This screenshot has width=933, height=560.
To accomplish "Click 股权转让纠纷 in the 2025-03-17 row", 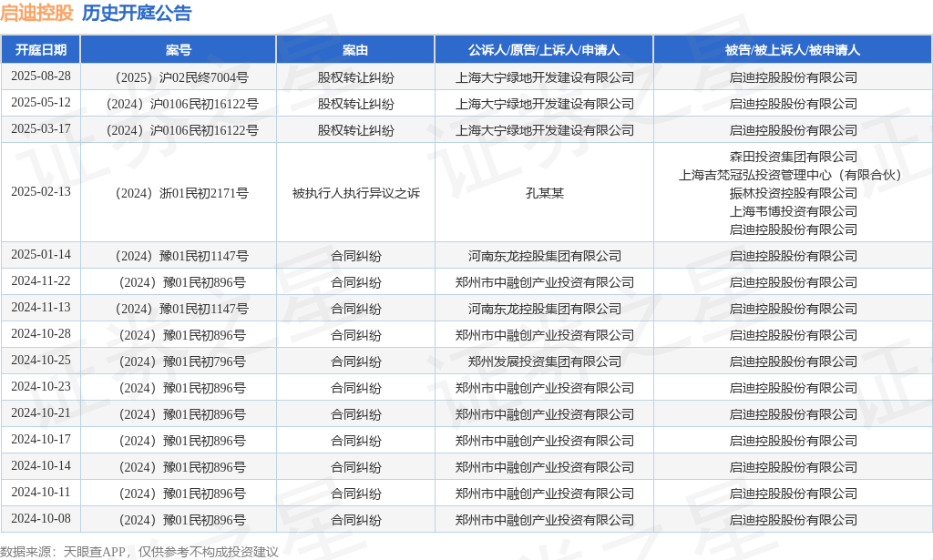I will pos(355,130).
